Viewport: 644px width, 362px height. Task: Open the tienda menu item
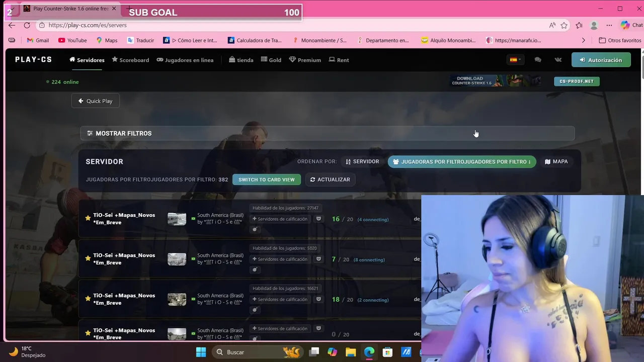pos(241,60)
